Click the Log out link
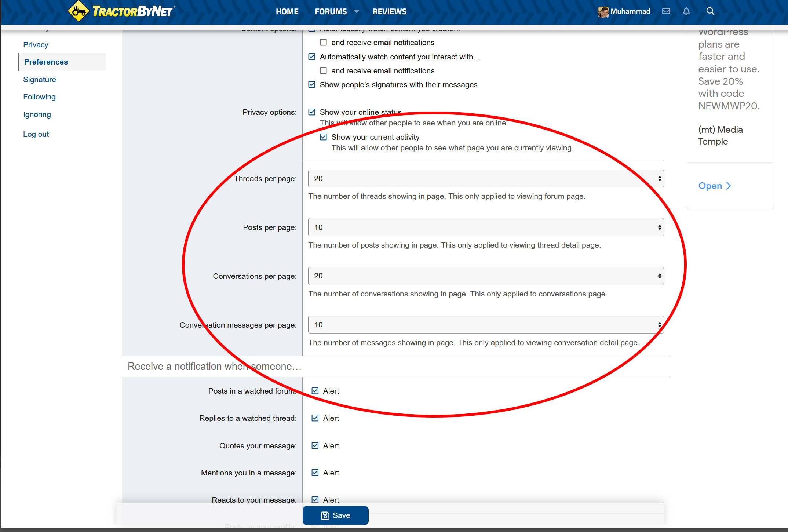Viewport: 788px width, 532px height. pyautogui.click(x=36, y=134)
